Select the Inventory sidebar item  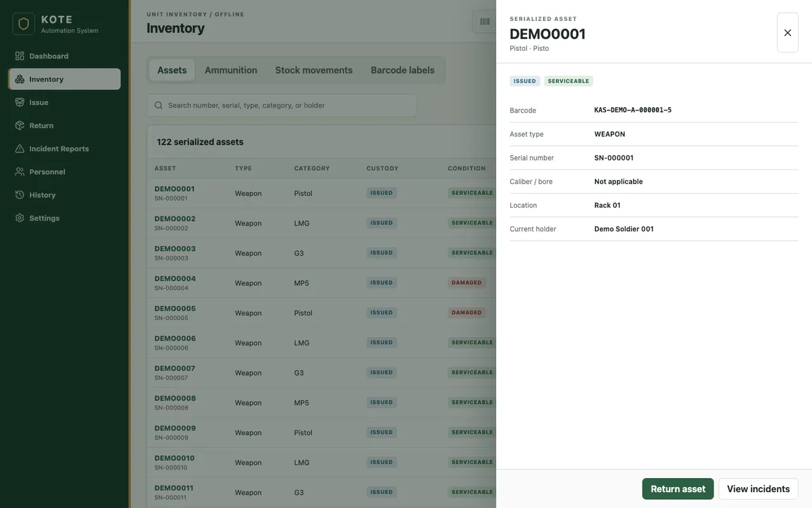(64, 79)
